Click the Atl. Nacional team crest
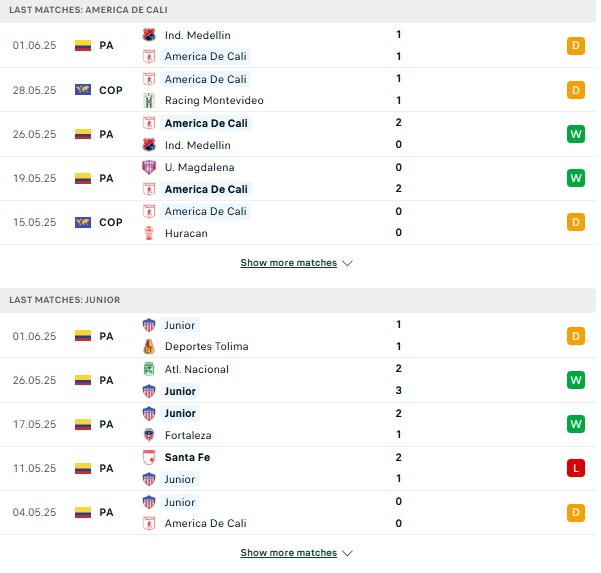This screenshot has height=573, width=601. point(149,369)
